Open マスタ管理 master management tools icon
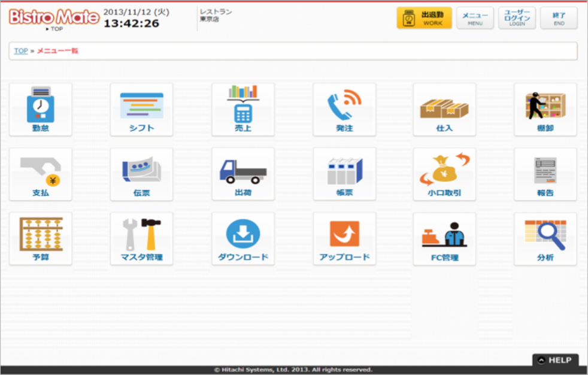This screenshot has width=588, height=375. pos(142,239)
